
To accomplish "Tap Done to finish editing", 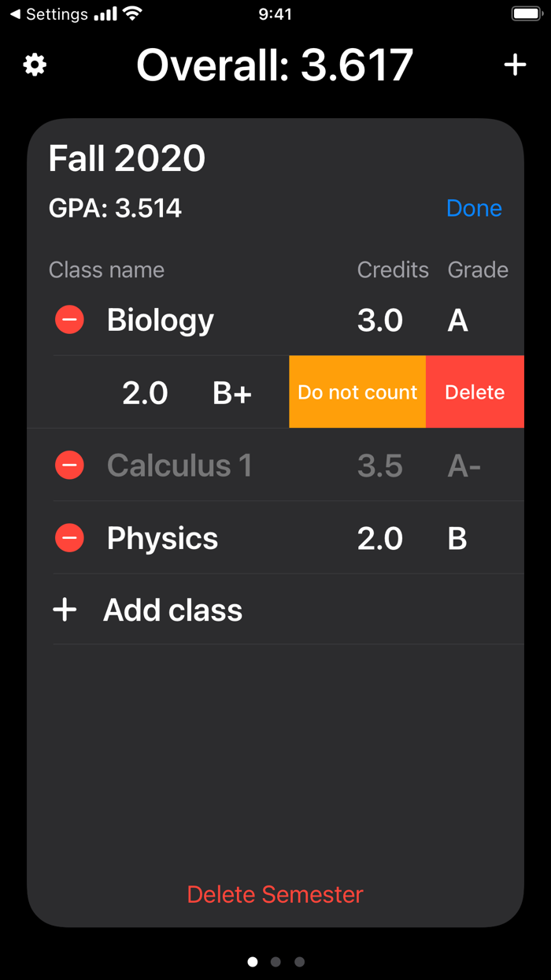I will coord(474,208).
